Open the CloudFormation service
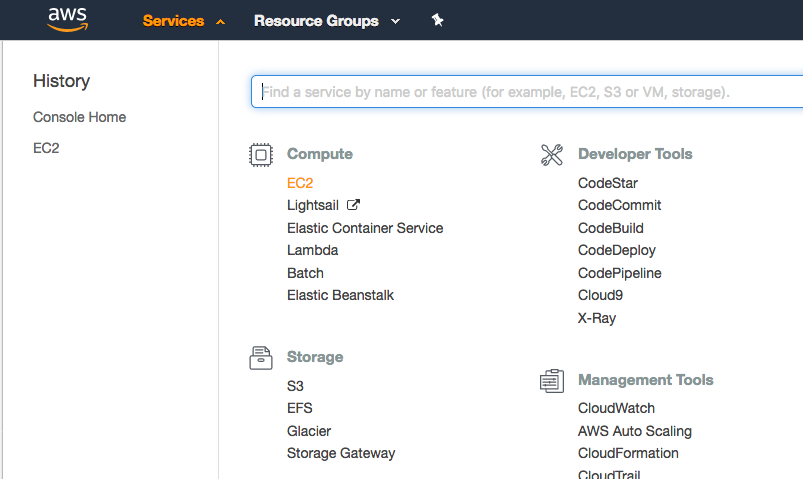803x479 pixels. [x=628, y=453]
